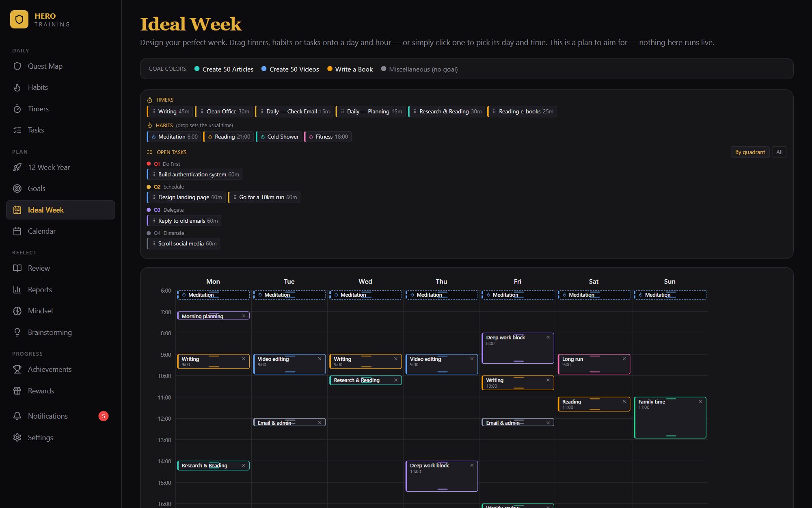Remove Thursday's Deep work block at 14:00
Image resolution: width=812 pixels, height=508 pixels.
[472, 465]
